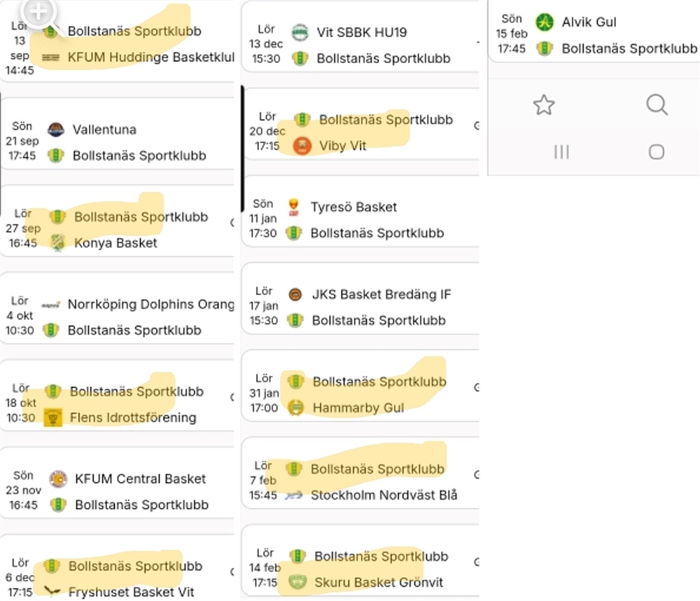Click the Skuru Basket Grönvit logo
This screenshot has width=700, height=601.
[297, 582]
